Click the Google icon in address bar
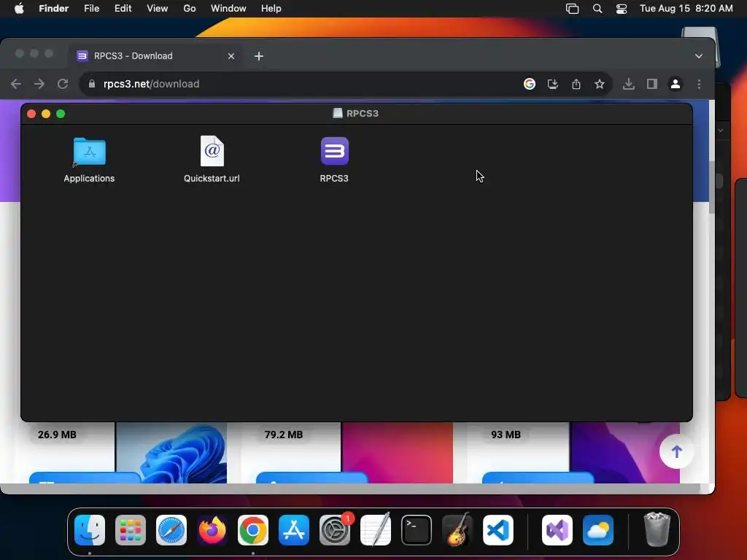The height and width of the screenshot is (560, 747). [x=530, y=85]
